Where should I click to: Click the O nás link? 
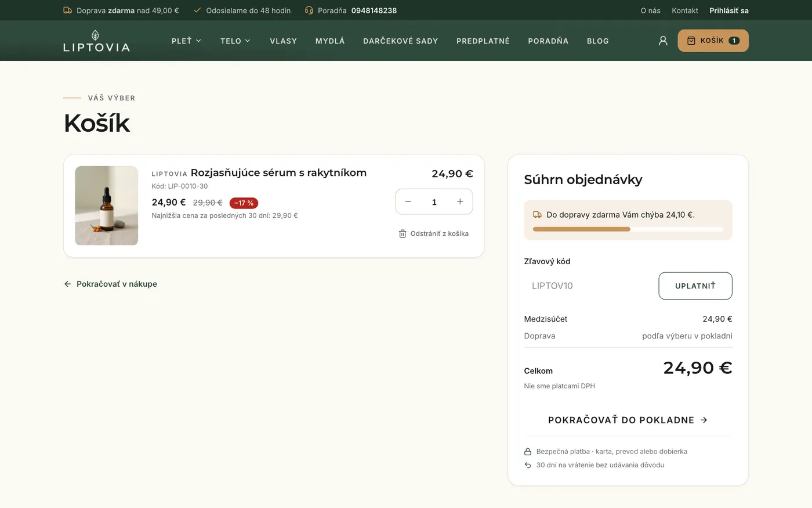pyautogui.click(x=650, y=10)
